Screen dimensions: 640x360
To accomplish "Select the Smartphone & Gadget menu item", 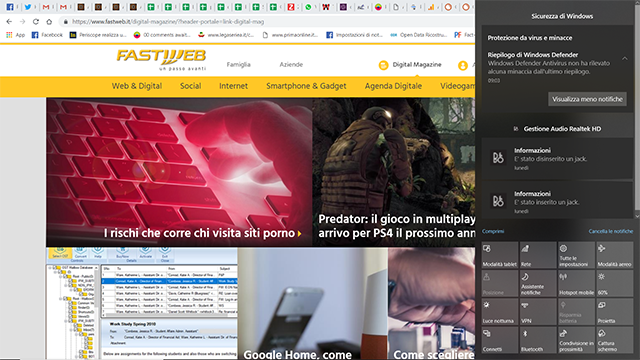I will [x=306, y=86].
